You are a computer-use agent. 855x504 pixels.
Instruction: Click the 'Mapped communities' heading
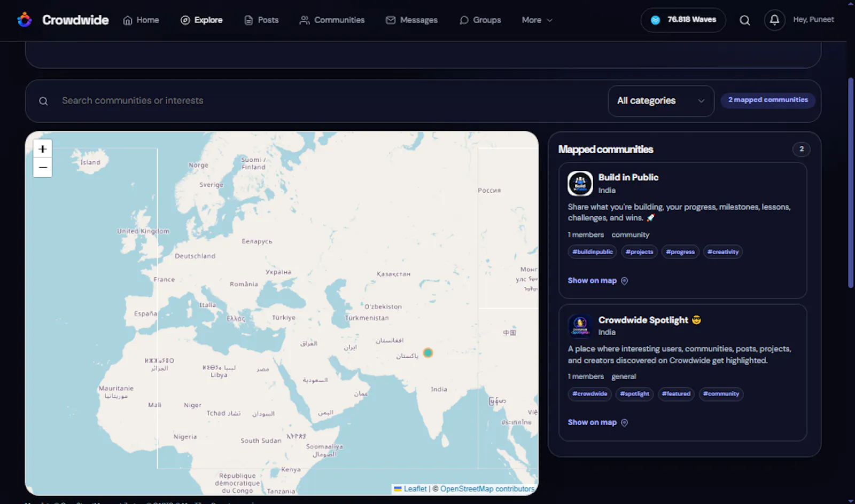[605, 149]
